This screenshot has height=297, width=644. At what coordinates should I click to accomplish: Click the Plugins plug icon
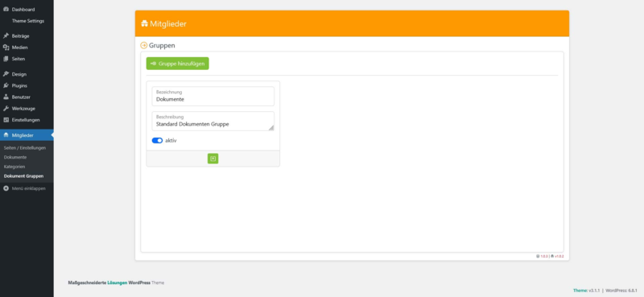pos(6,85)
